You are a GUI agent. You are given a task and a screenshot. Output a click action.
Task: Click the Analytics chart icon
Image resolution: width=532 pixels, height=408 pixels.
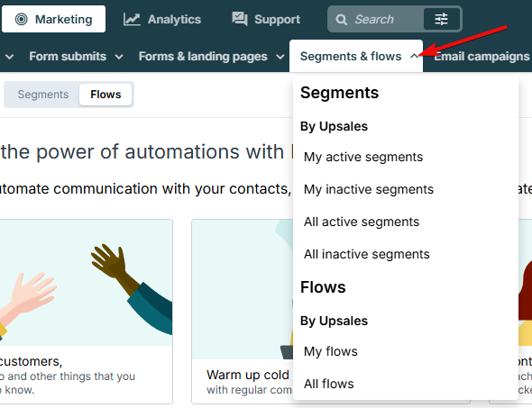tap(132, 19)
